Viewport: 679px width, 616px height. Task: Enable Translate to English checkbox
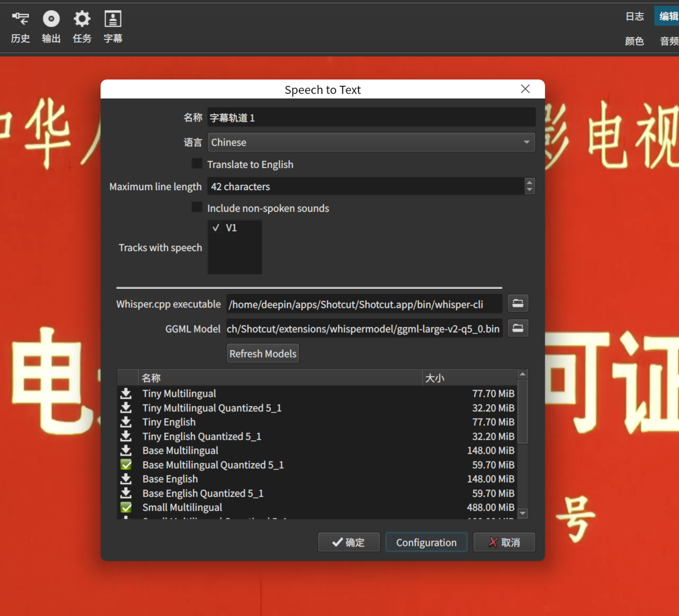tap(197, 164)
